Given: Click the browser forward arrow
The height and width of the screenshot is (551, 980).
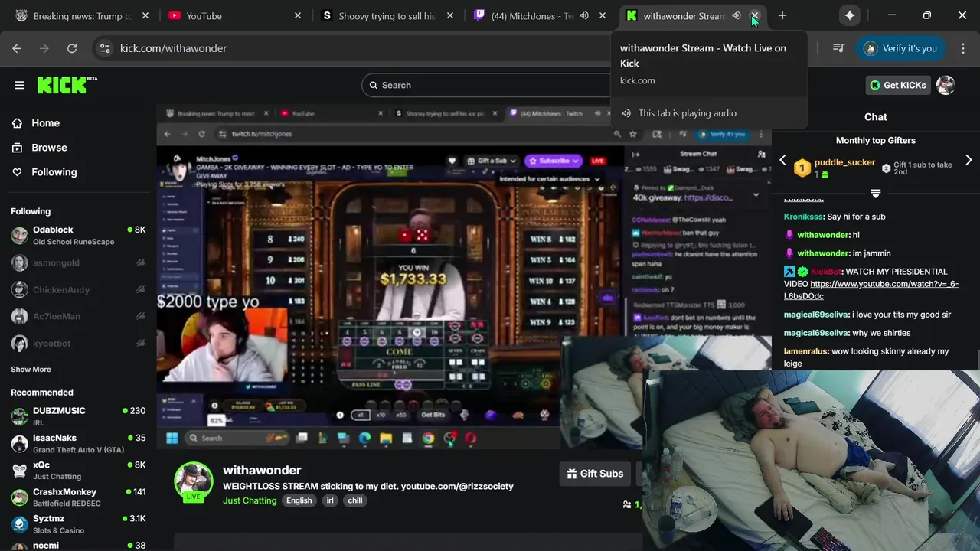Looking at the screenshot, I should click(x=44, y=48).
